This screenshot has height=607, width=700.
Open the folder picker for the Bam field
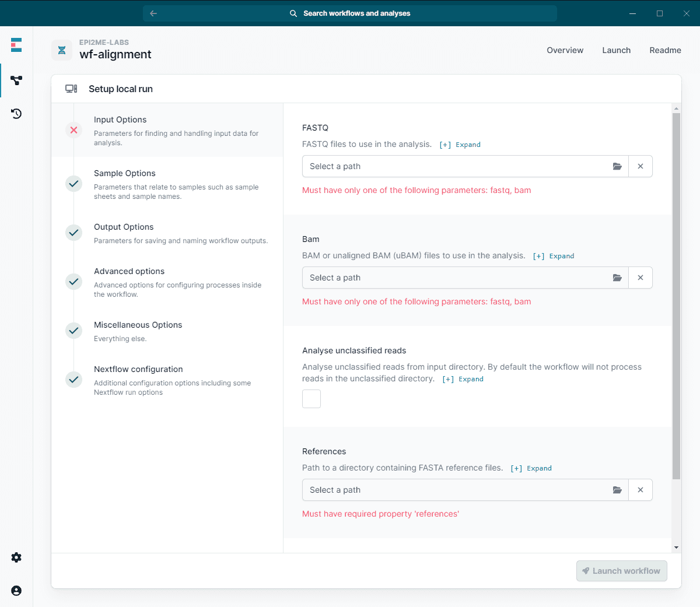click(x=617, y=278)
